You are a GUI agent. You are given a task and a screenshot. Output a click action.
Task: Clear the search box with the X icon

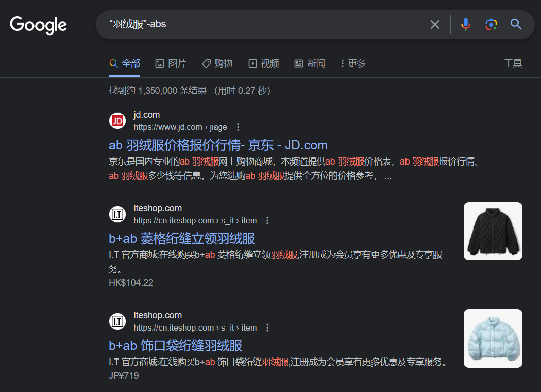(435, 24)
